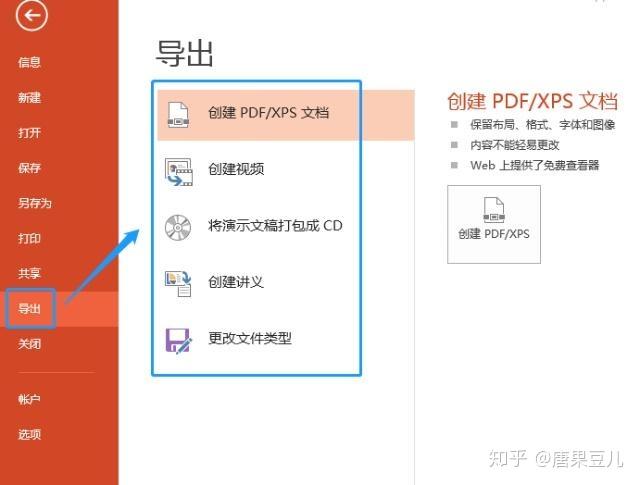Open the 共享 sidebar entry
Viewport: 640px width, 485px height.
pos(29,273)
